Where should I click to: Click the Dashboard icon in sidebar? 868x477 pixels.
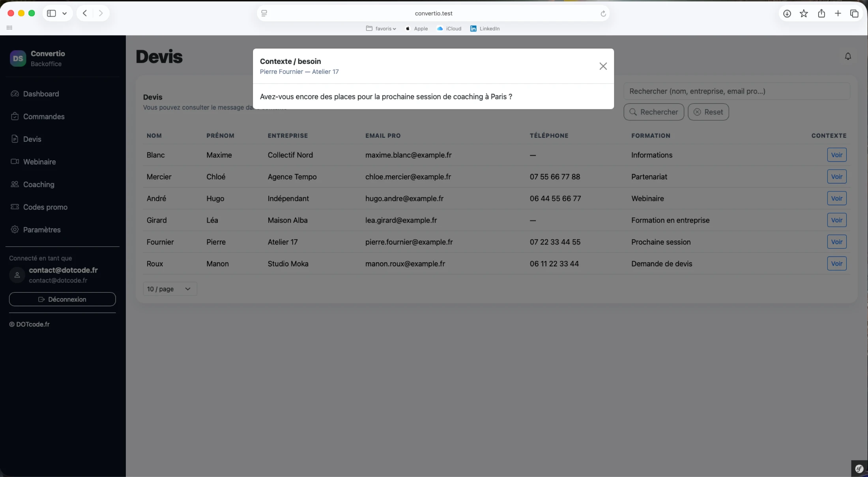15,94
